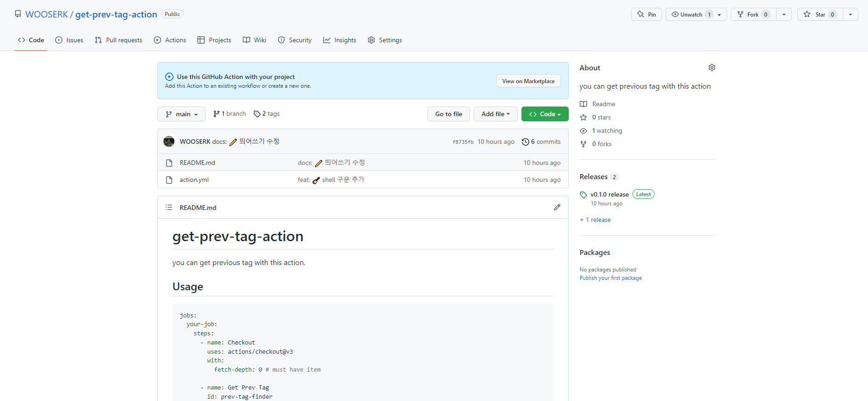Click the history clock icon next to 6 commits
The image size is (868, 401).
click(525, 142)
